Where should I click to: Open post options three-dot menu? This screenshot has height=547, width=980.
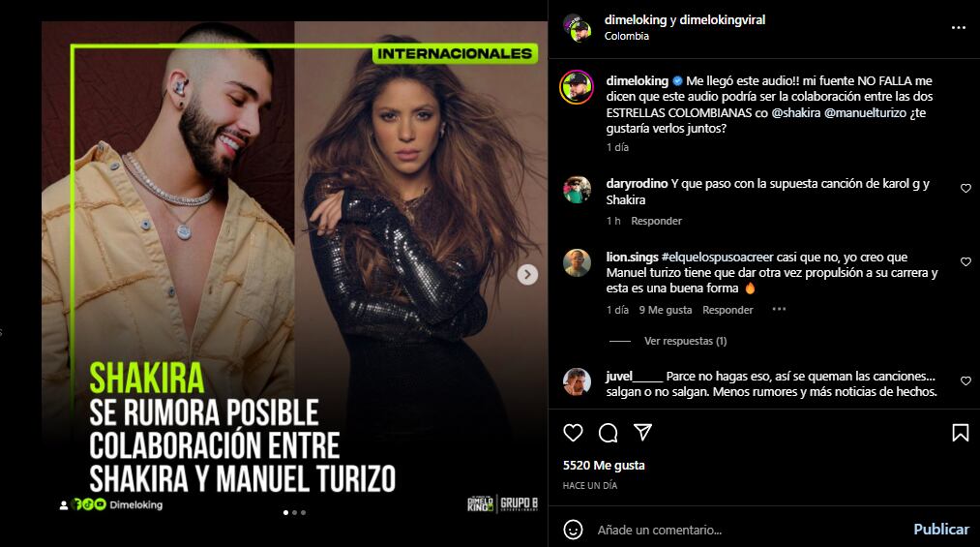(958, 27)
